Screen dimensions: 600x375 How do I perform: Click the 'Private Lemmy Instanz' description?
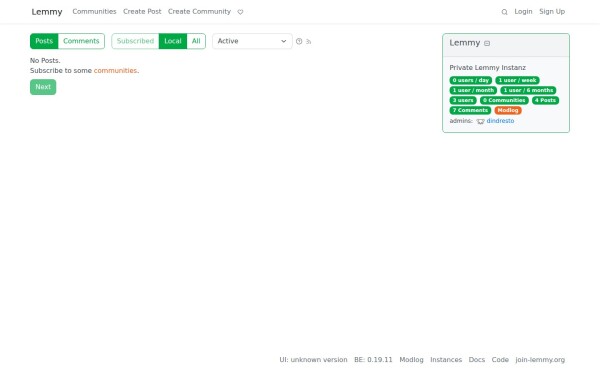coord(488,68)
